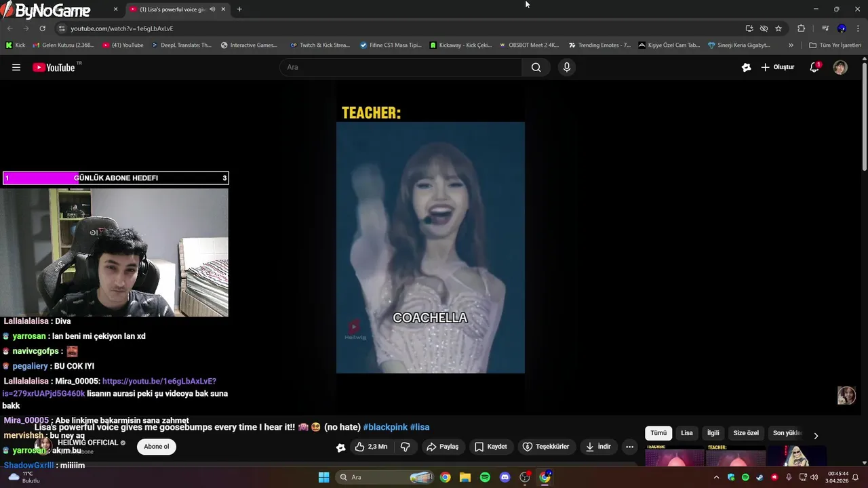Share the video via Paylaş button
Image resolution: width=868 pixels, height=488 pixels.
click(x=442, y=447)
